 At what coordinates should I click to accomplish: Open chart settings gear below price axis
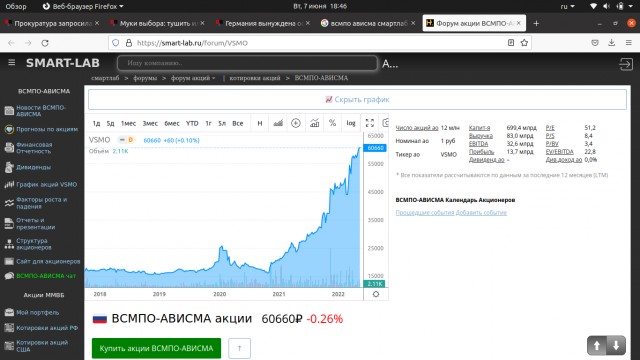376,294
